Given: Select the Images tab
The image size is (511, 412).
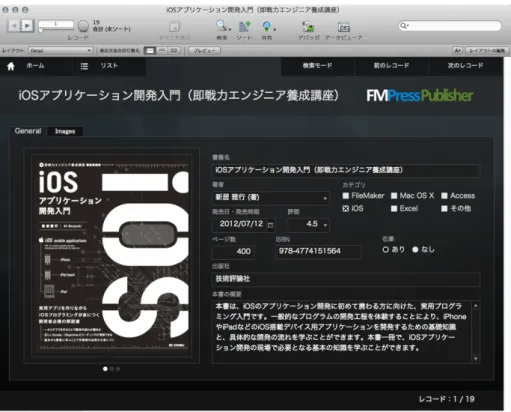Looking at the screenshot, I should [65, 131].
